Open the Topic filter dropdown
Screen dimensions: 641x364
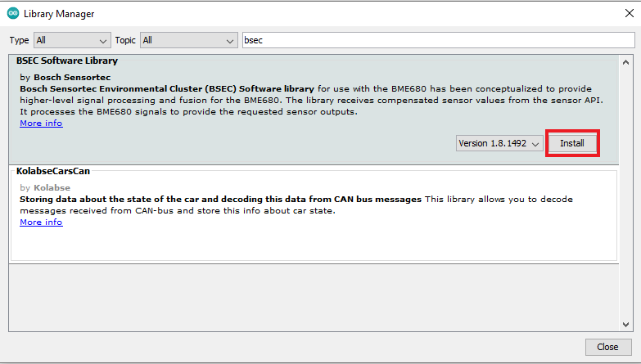pos(188,40)
